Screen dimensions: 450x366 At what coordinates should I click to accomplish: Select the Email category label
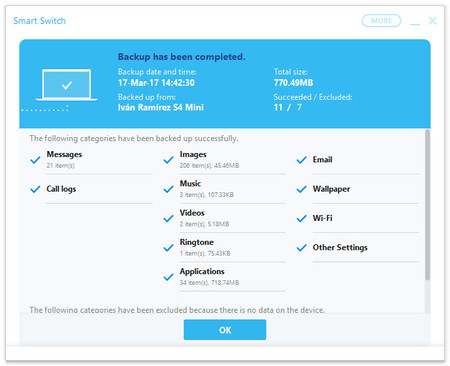[x=322, y=160]
